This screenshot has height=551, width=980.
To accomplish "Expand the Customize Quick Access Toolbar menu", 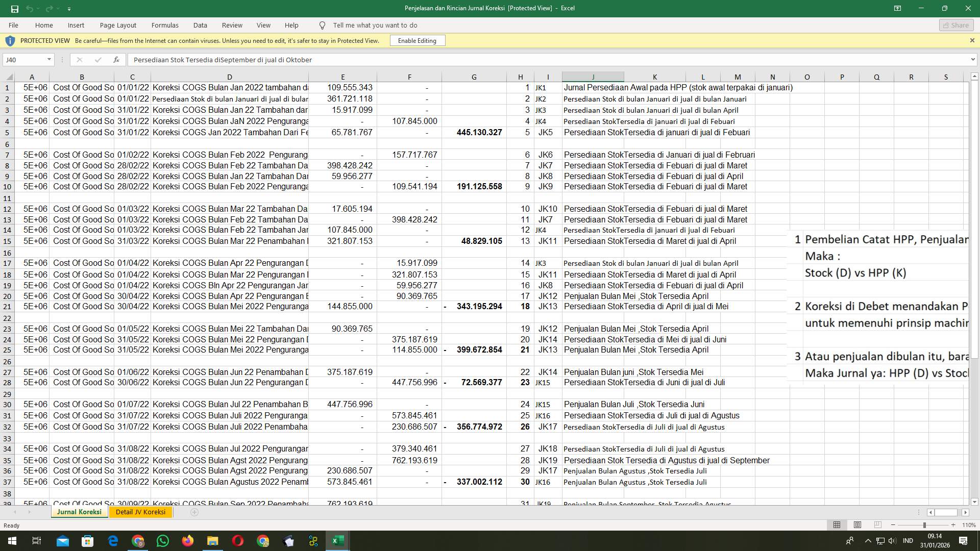I will (x=69, y=8).
